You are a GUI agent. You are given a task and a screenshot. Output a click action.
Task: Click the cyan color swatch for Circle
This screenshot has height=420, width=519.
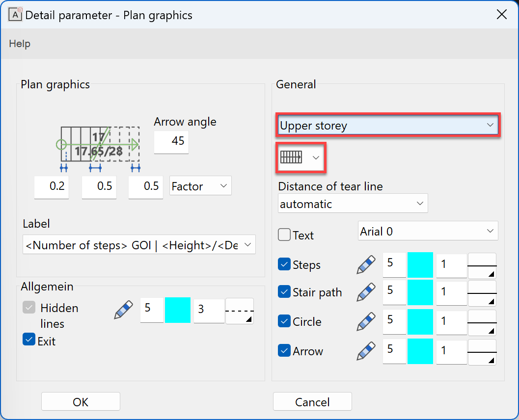(x=420, y=322)
